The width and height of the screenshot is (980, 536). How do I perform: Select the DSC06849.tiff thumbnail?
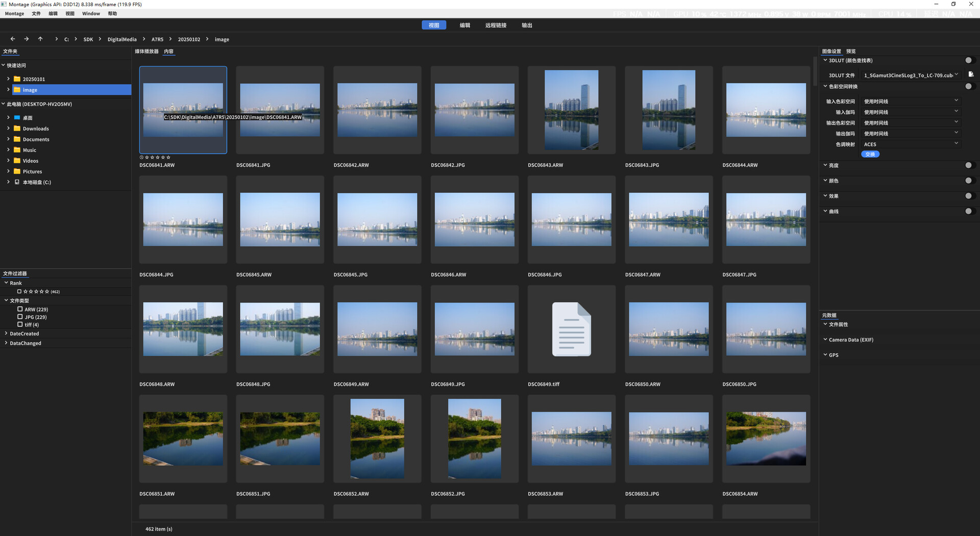(x=571, y=329)
